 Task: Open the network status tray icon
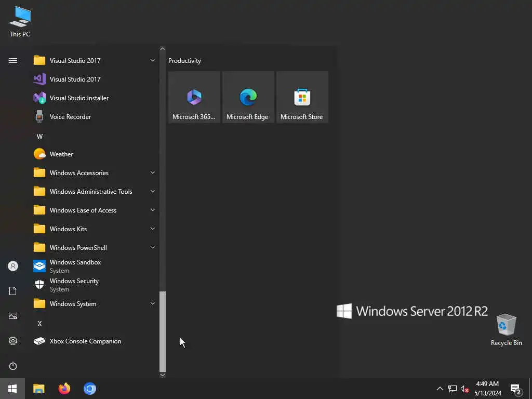tap(453, 389)
